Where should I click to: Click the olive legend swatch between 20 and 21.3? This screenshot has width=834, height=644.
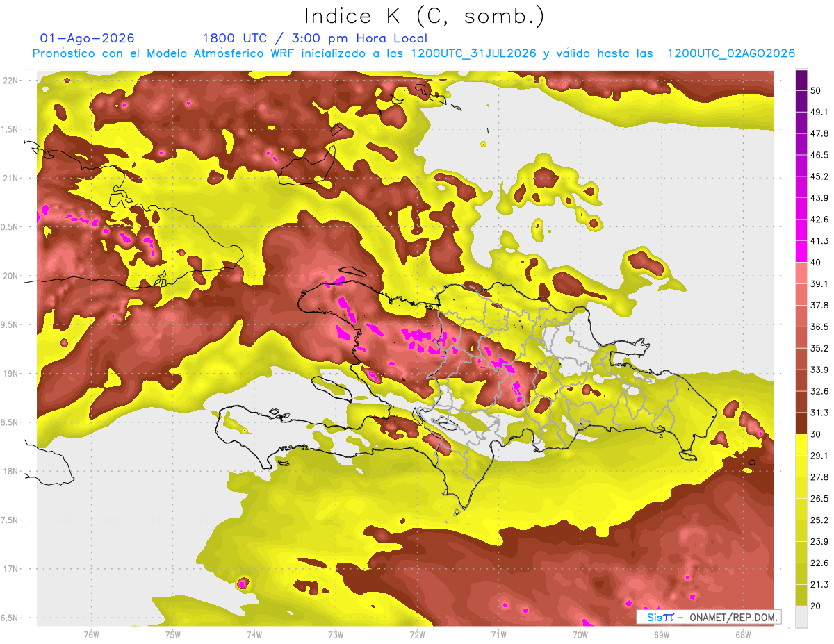(x=801, y=595)
